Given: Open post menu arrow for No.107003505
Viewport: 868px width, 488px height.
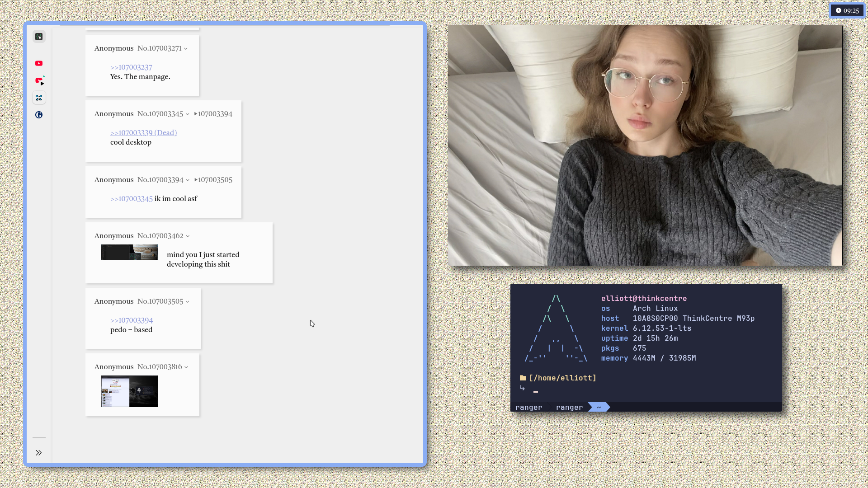Looking at the screenshot, I should coord(188,302).
